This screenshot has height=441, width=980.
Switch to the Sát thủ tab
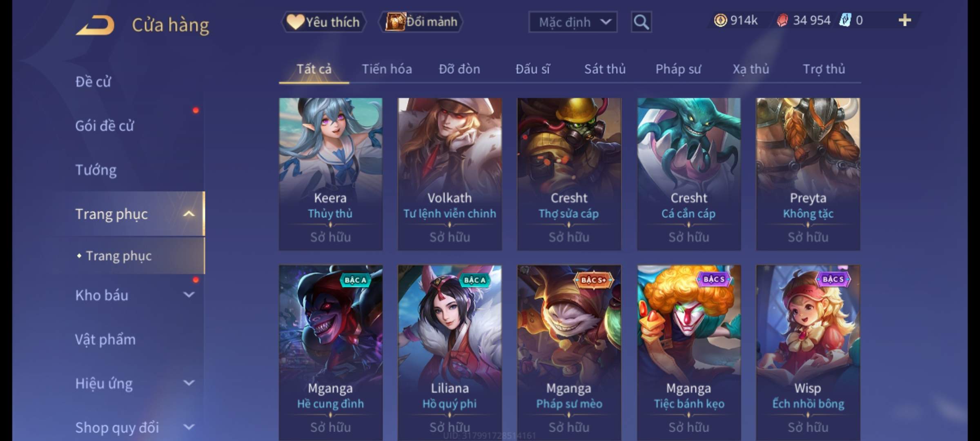tap(605, 69)
